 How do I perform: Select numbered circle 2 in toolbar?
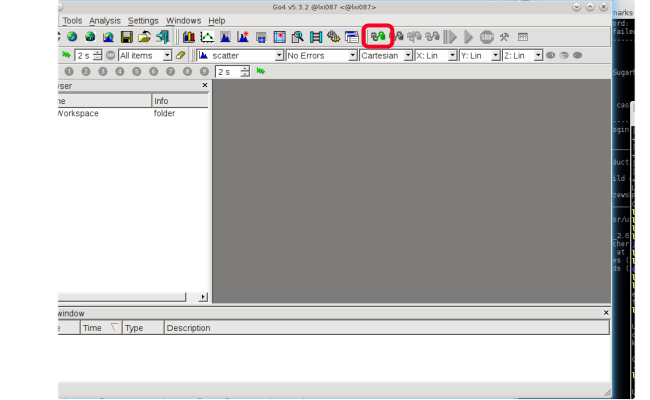point(86,72)
